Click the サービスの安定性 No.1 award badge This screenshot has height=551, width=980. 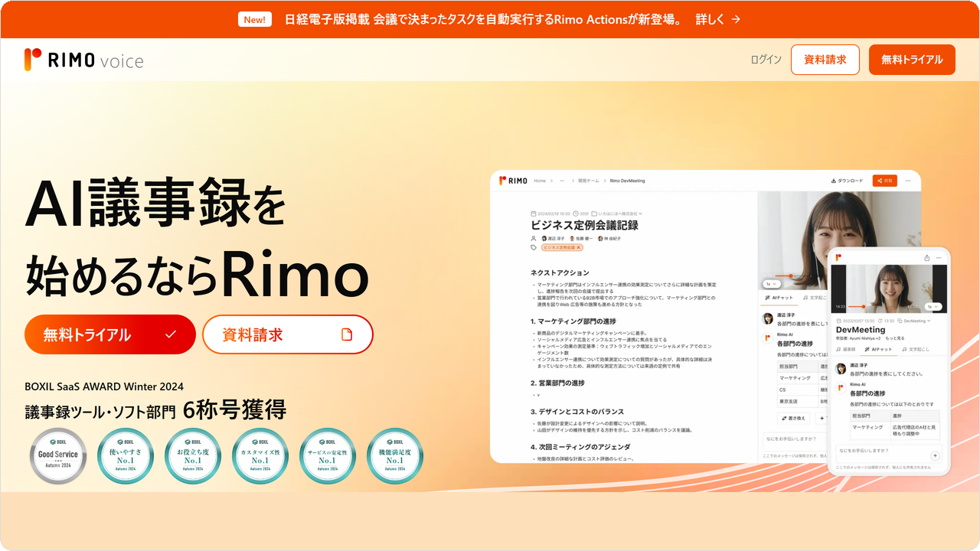coord(328,456)
